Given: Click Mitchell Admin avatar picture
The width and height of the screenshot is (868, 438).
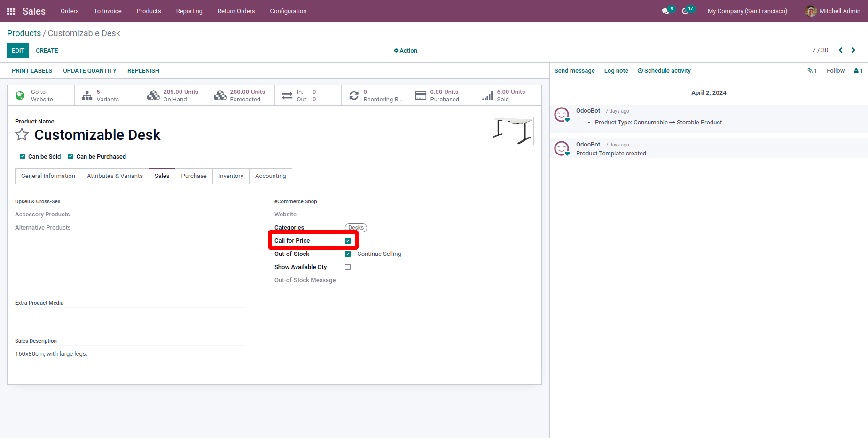Looking at the screenshot, I should click(x=811, y=11).
